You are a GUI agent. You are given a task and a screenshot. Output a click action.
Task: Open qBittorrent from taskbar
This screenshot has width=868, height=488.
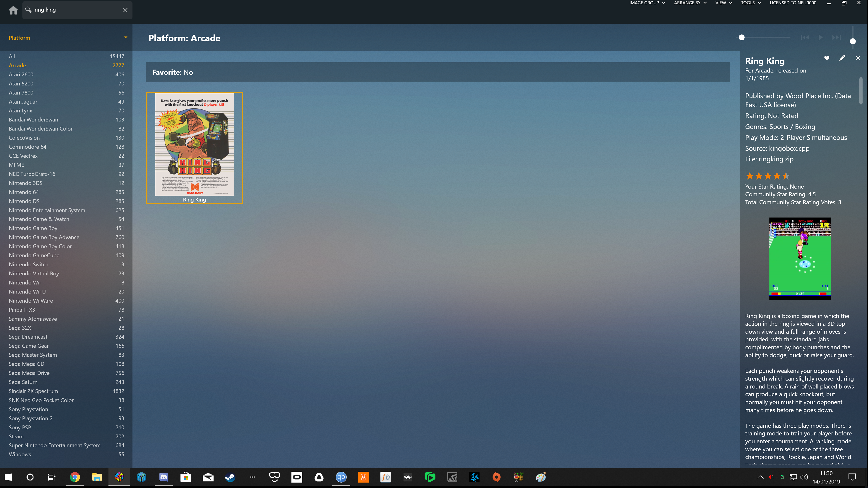click(x=341, y=477)
